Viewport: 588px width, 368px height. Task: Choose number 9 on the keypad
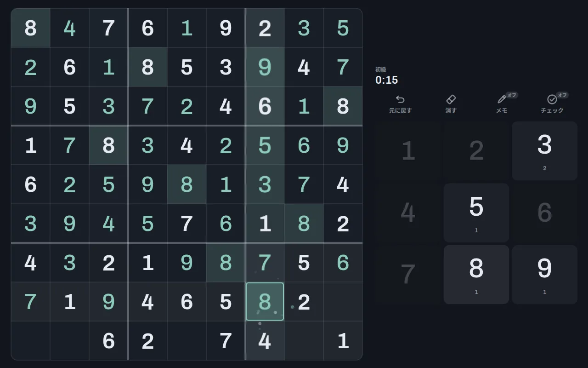[x=544, y=274]
